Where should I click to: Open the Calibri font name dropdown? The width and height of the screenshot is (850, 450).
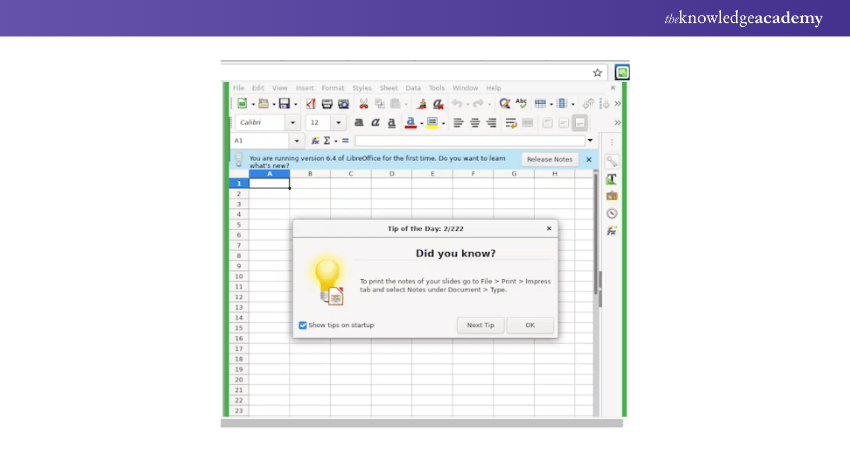293,123
